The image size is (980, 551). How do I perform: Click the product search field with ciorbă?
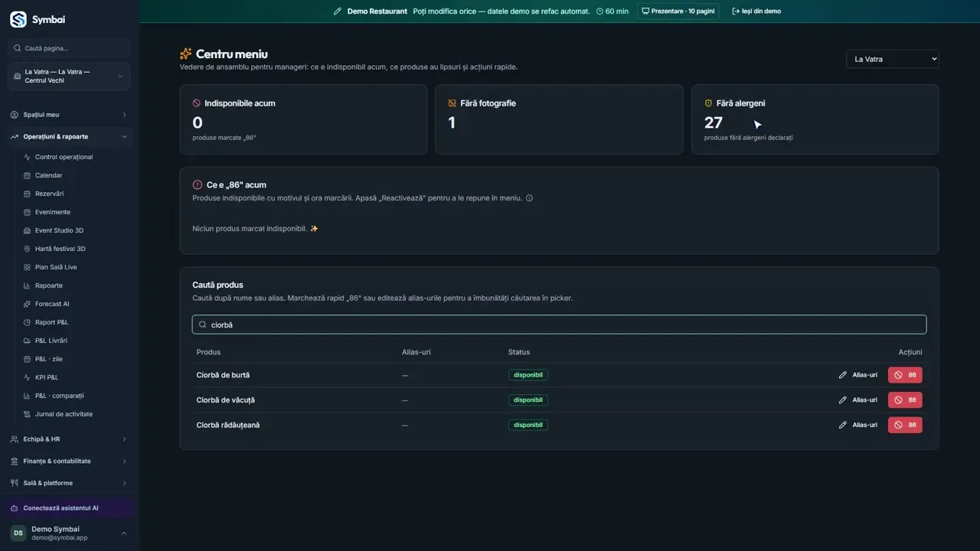tap(559, 324)
